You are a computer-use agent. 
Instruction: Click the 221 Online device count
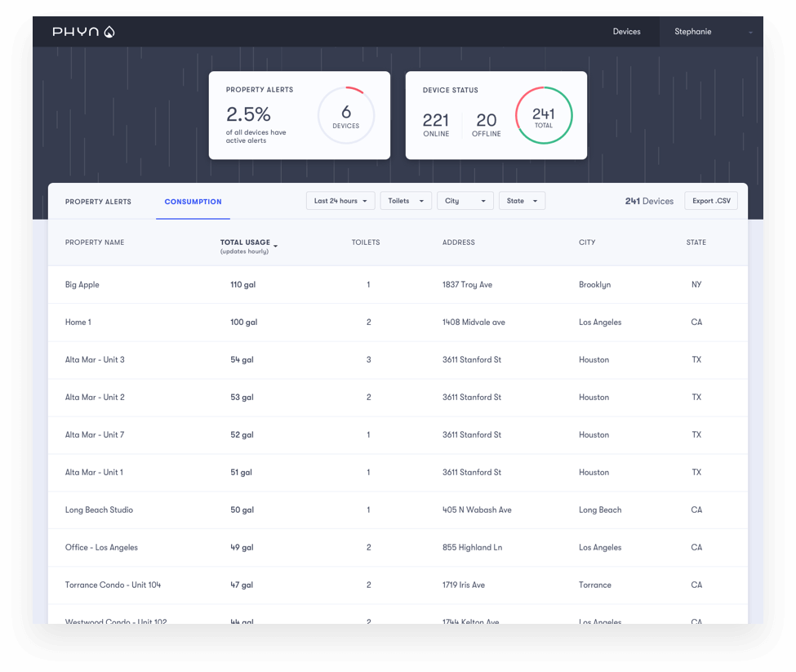tap(436, 122)
